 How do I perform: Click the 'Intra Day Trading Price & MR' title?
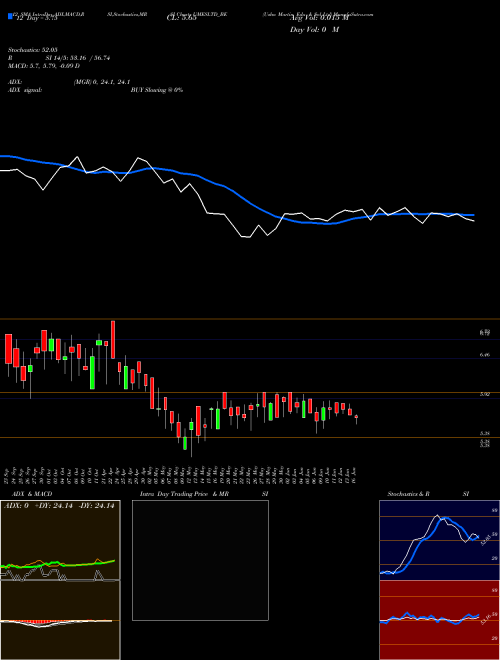pos(184,494)
